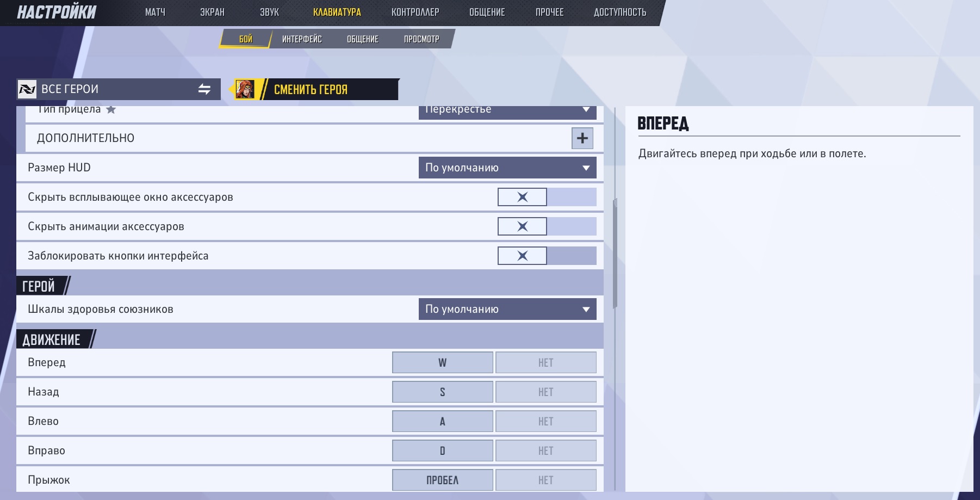Open the Шкалы здоровья союзников dropdown

(507, 309)
